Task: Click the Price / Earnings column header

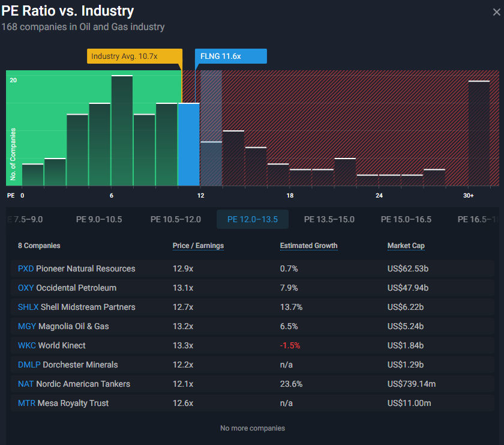Action: tap(198, 246)
